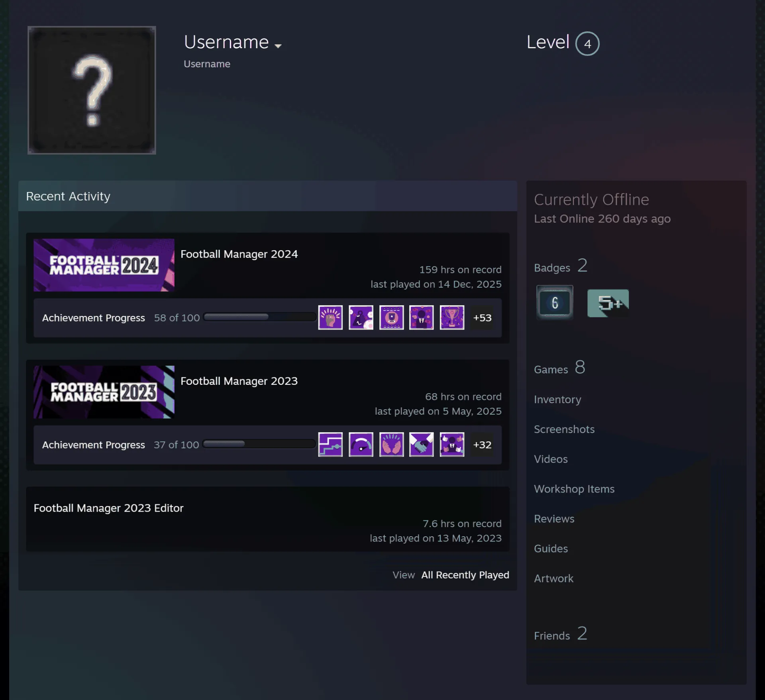Click the running player achievement icon in FM 2024
Viewport: 765px width, 700px height.
pos(361,318)
